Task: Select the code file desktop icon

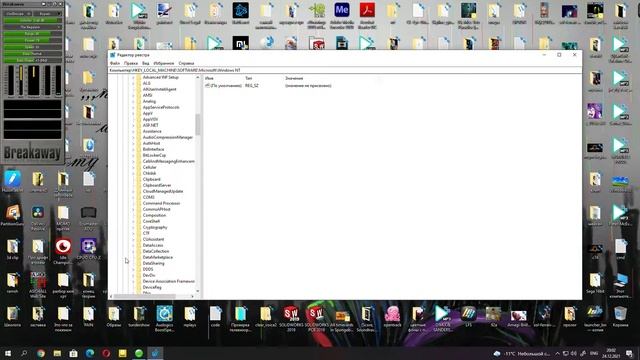Action: 215,317
